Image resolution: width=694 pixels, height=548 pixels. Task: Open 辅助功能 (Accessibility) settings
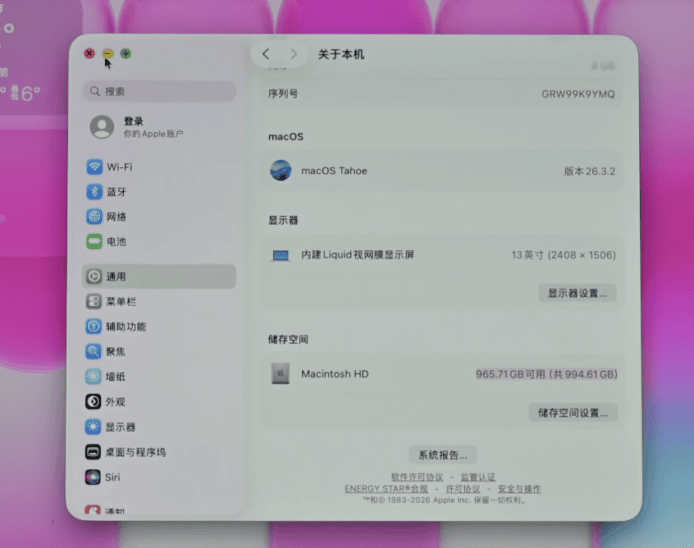click(x=126, y=327)
